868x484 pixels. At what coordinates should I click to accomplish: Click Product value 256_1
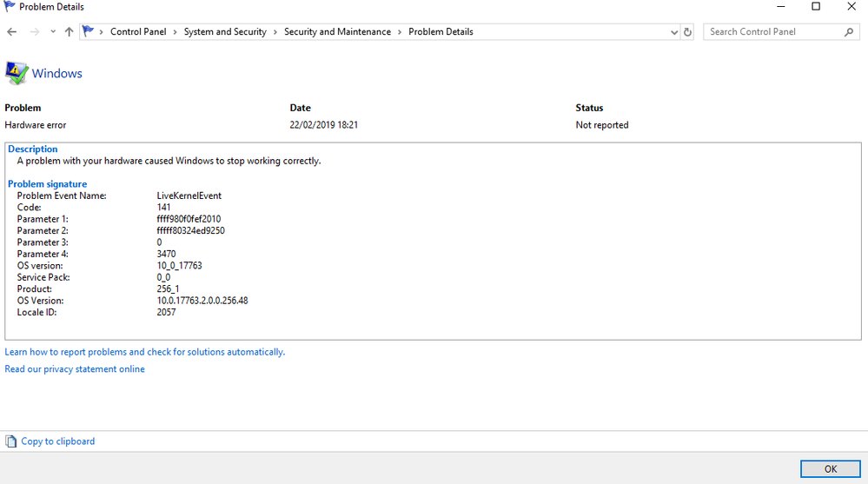click(x=168, y=288)
